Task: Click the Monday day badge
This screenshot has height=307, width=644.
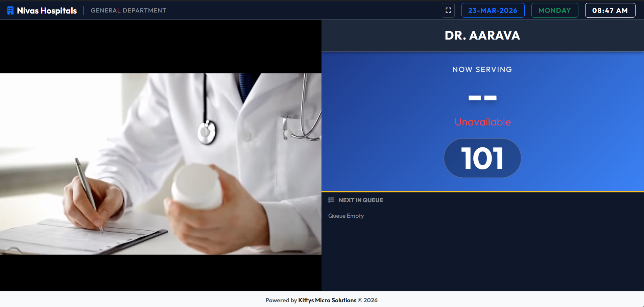Action: click(554, 10)
